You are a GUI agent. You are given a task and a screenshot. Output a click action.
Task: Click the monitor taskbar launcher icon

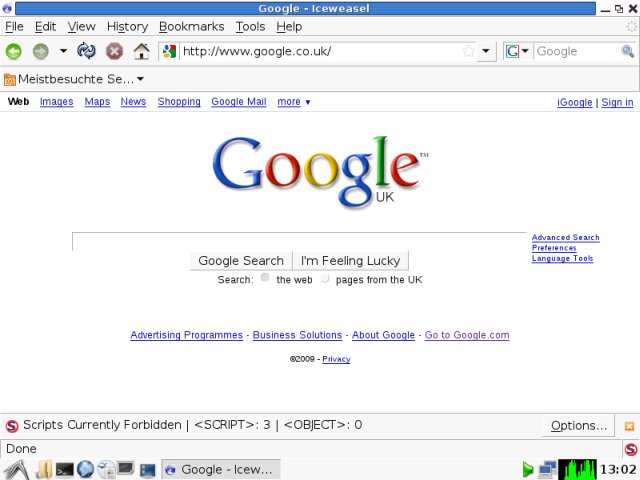coord(126,469)
